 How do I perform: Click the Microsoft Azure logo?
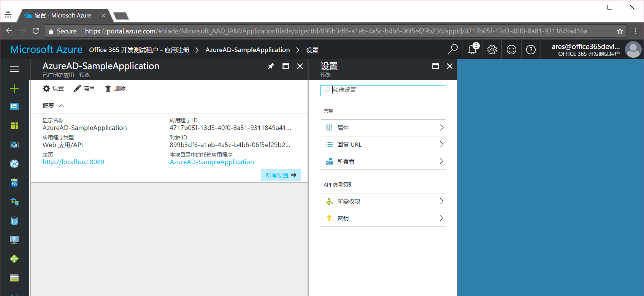(x=46, y=49)
